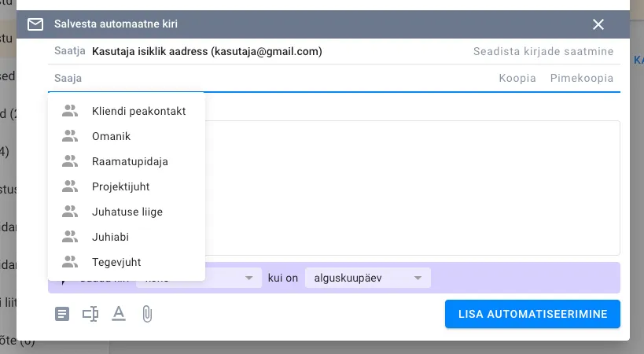Open Seadista kirjade saatmine link

point(543,52)
